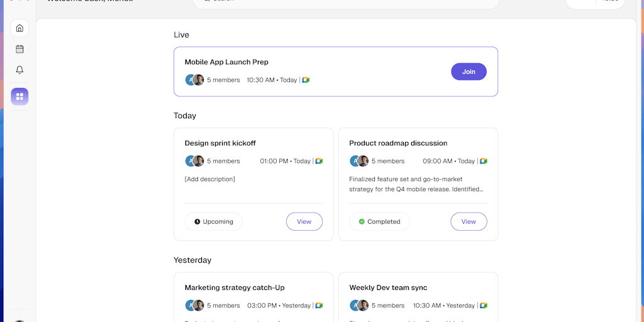Click '5 members' in Mobile App Launch Prep
This screenshot has height=322, width=644.
223,80
